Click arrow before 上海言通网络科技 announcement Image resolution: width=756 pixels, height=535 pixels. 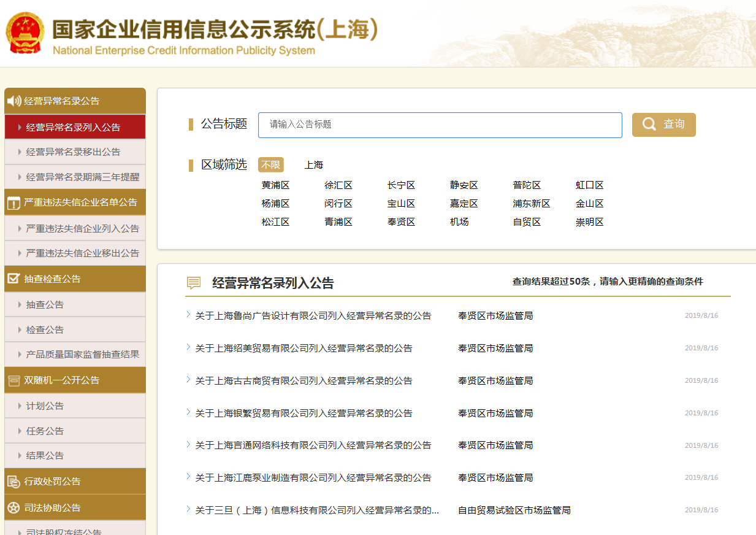pyautogui.click(x=188, y=444)
